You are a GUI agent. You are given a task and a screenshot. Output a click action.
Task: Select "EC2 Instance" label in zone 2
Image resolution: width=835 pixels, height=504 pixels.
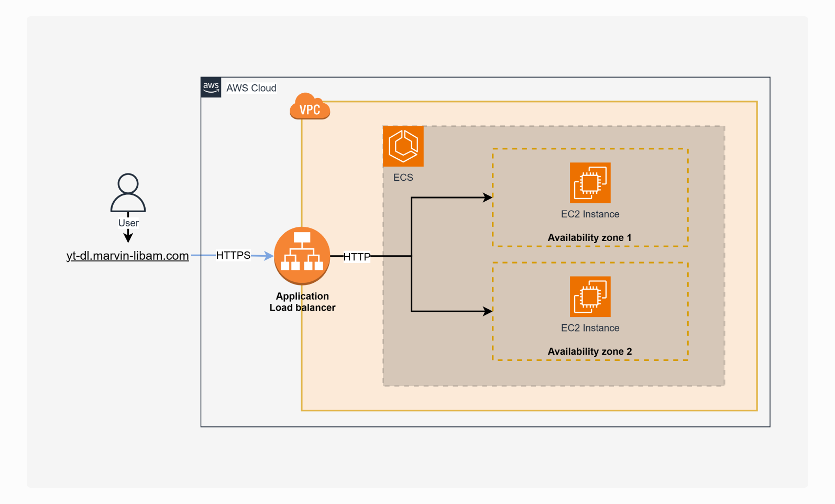590,328
